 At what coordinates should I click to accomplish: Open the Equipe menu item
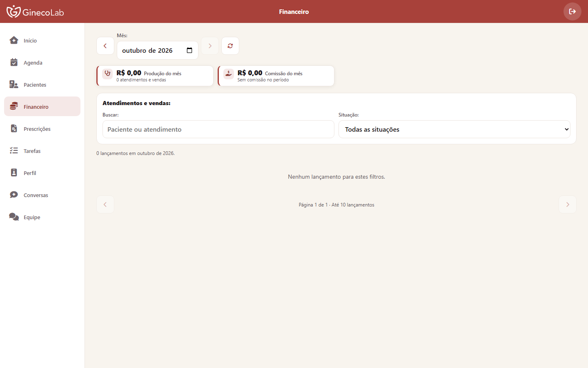(42, 217)
